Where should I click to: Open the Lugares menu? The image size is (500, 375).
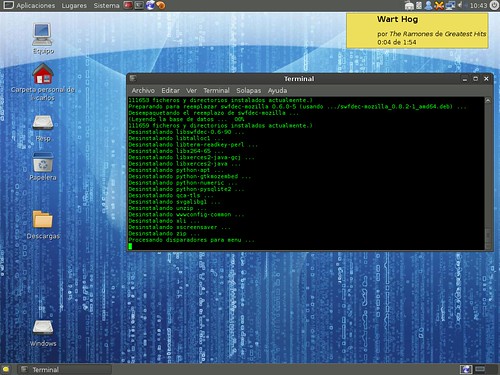(74, 6)
